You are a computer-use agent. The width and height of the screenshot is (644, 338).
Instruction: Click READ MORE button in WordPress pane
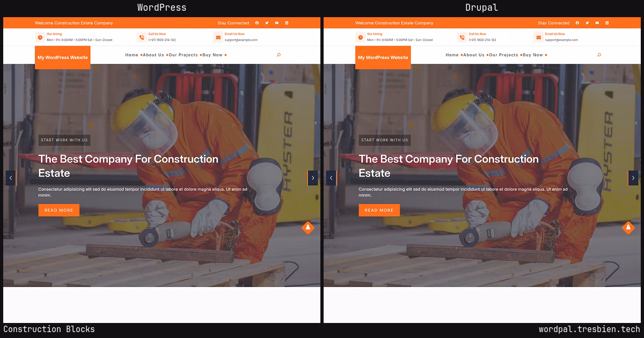[59, 210]
